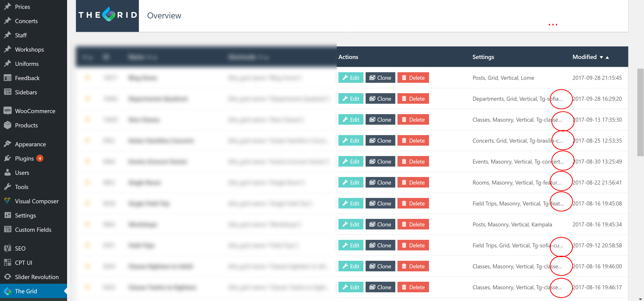The width and height of the screenshot is (644, 301).
Task: Sort Modified column ascending arrow
Action: (607, 57)
